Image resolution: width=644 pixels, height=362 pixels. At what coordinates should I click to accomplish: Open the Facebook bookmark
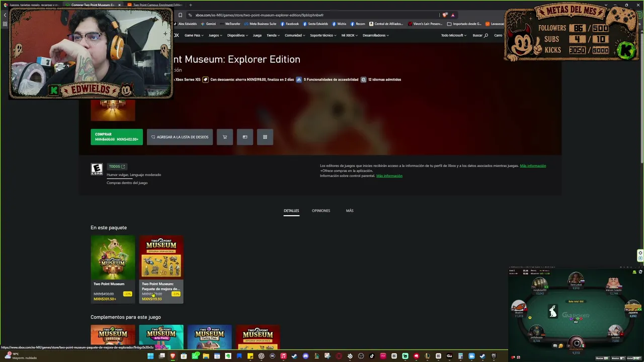(x=290, y=24)
